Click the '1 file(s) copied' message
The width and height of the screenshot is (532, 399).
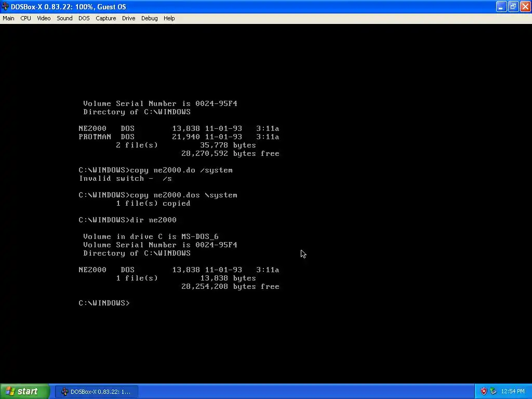point(153,203)
